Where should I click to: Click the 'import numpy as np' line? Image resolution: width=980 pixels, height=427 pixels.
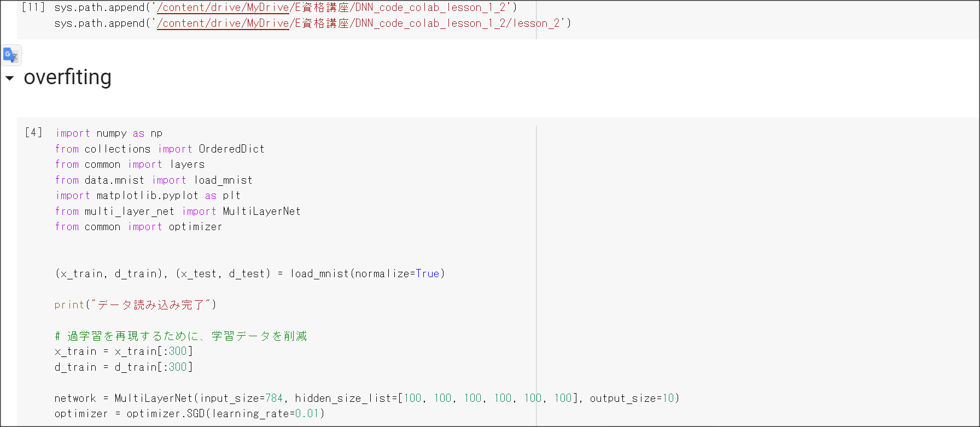tap(109, 133)
